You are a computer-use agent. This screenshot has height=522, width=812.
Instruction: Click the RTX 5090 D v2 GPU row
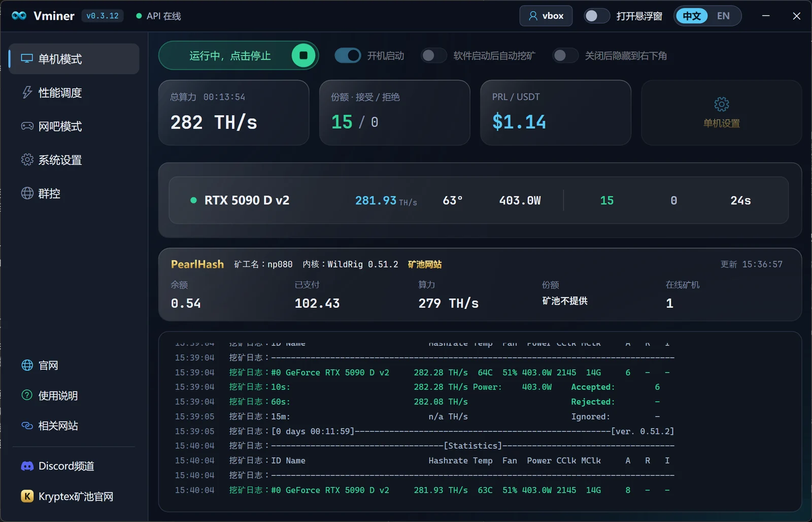coord(479,200)
